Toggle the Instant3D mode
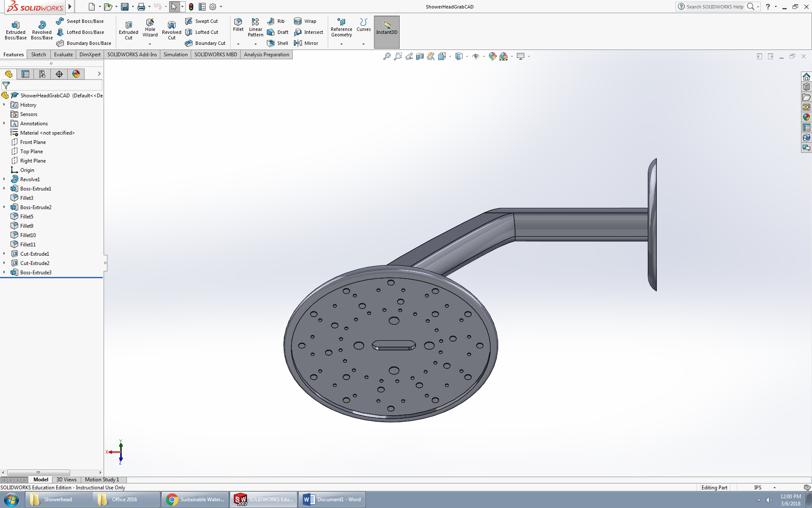 click(x=387, y=32)
